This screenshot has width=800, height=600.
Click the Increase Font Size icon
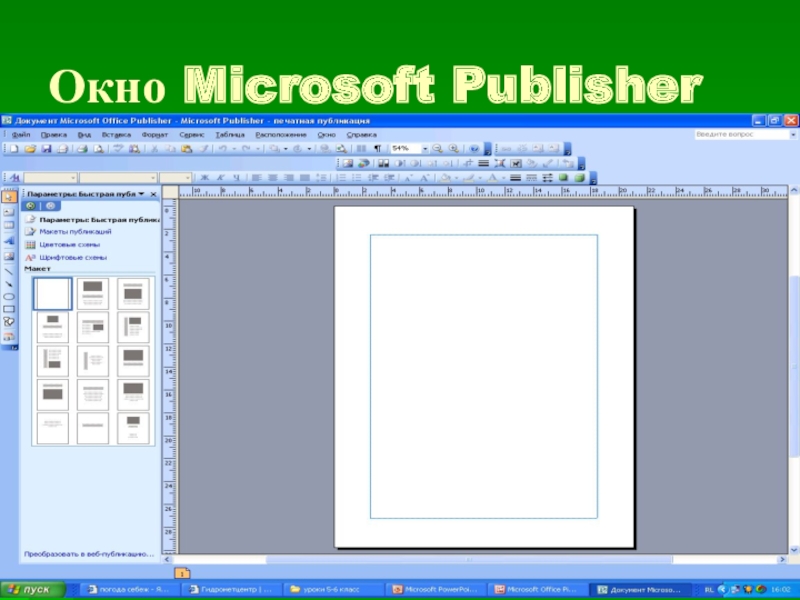pos(424,178)
